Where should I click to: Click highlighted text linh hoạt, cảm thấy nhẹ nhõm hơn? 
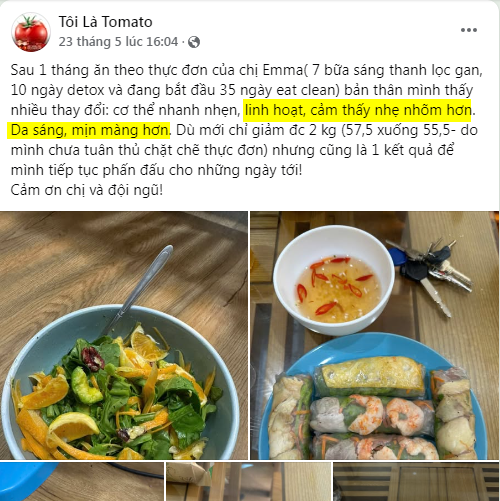(x=357, y=110)
